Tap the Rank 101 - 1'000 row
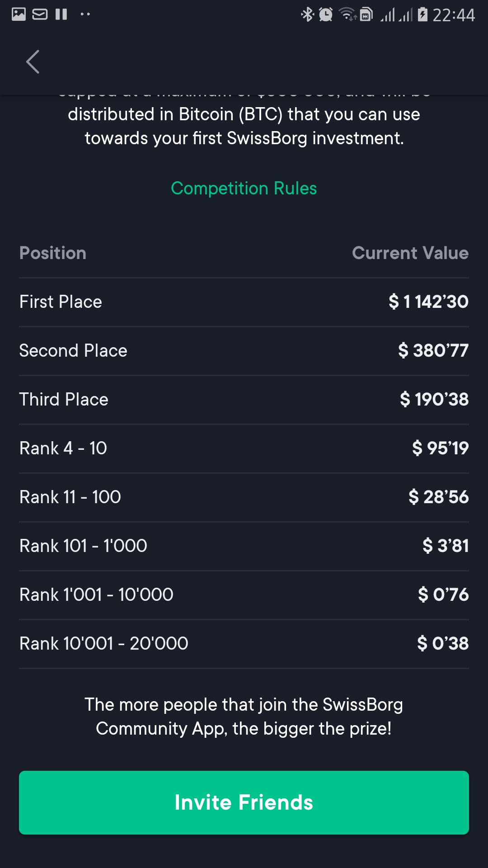This screenshot has height=868, width=488. [x=244, y=546]
